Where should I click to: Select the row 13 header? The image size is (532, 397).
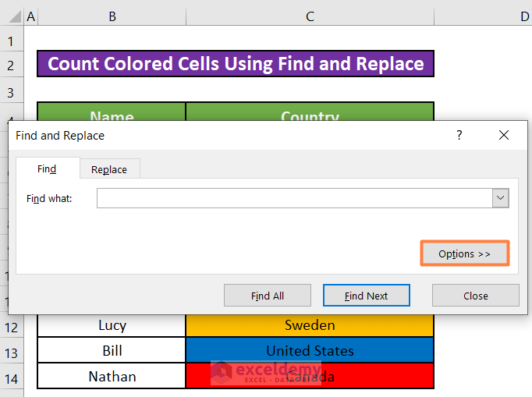pyautogui.click(x=11, y=351)
